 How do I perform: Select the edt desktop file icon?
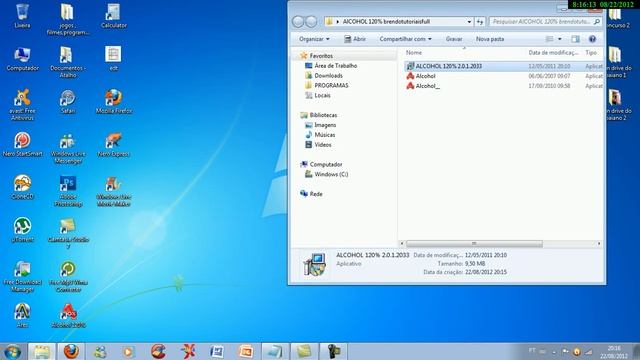[114, 59]
